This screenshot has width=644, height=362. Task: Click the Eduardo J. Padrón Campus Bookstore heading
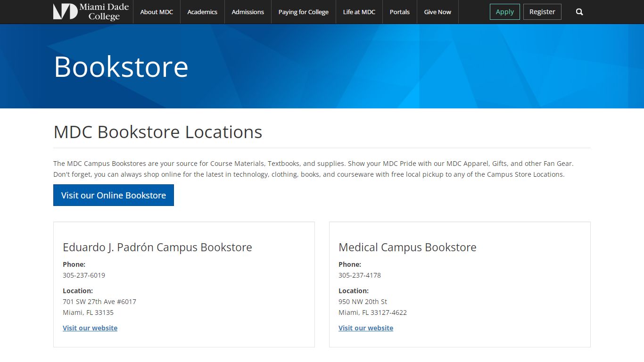(157, 247)
